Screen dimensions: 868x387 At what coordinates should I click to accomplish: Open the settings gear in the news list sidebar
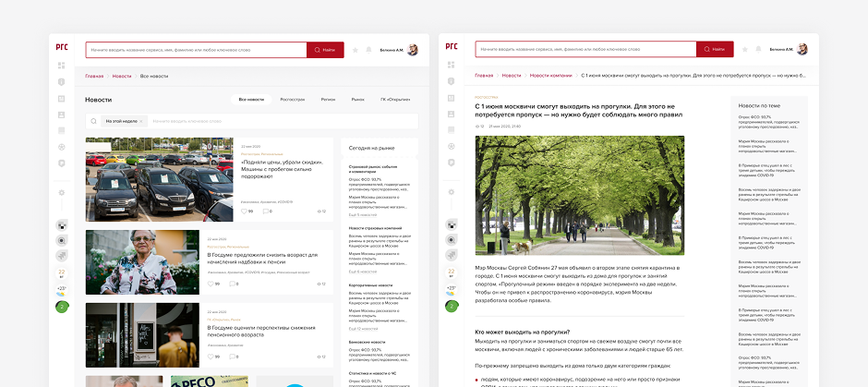[x=62, y=192]
